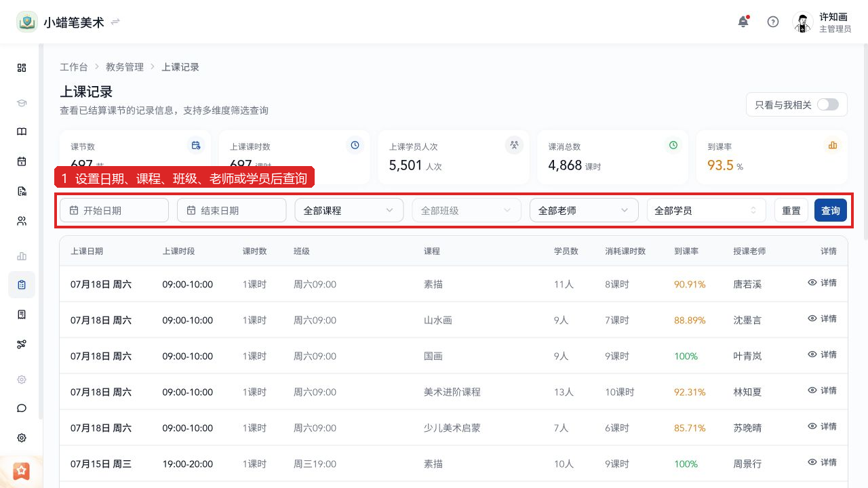Image resolution: width=868 pixels, height=488 pixels.
Task: Click the bar chart sidebar icon
Action: (22, 256)
